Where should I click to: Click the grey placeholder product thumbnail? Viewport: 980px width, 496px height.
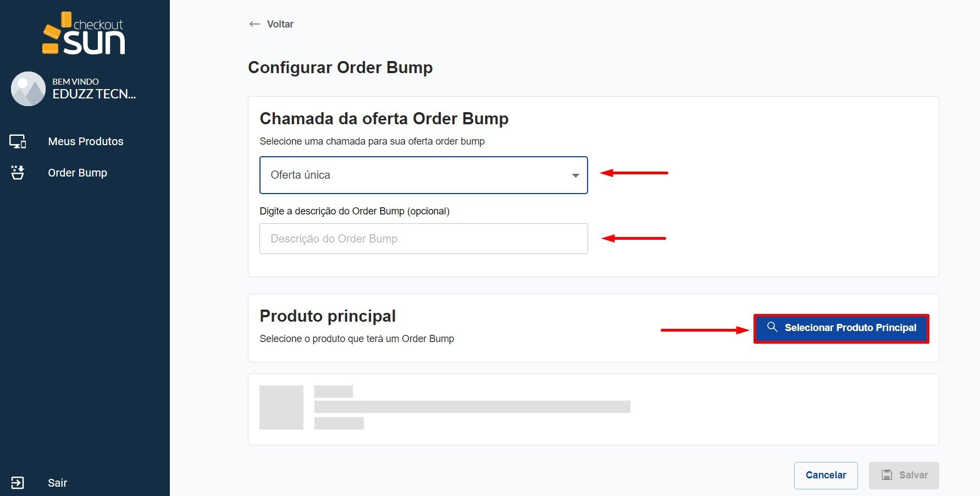pyautogui.click(x=281, y=407)
